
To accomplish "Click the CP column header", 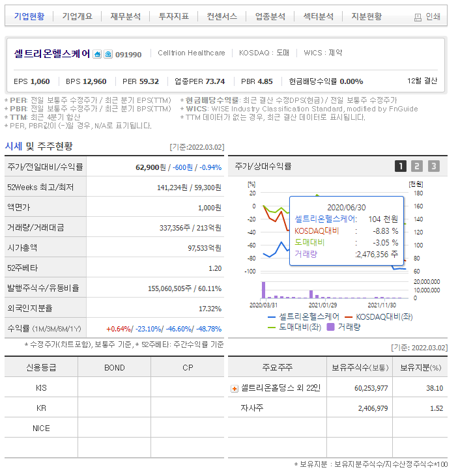I will pyautogui.click(x=188, y=368).
